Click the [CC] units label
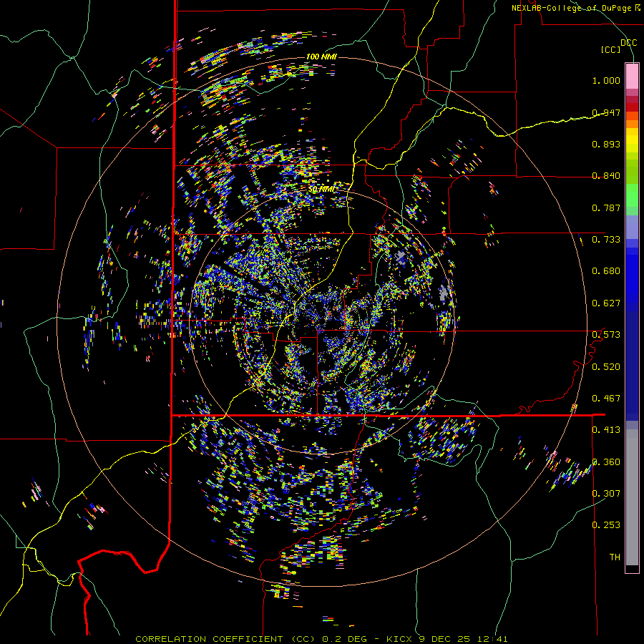The image size is (644, 644). tap(611, 49)
